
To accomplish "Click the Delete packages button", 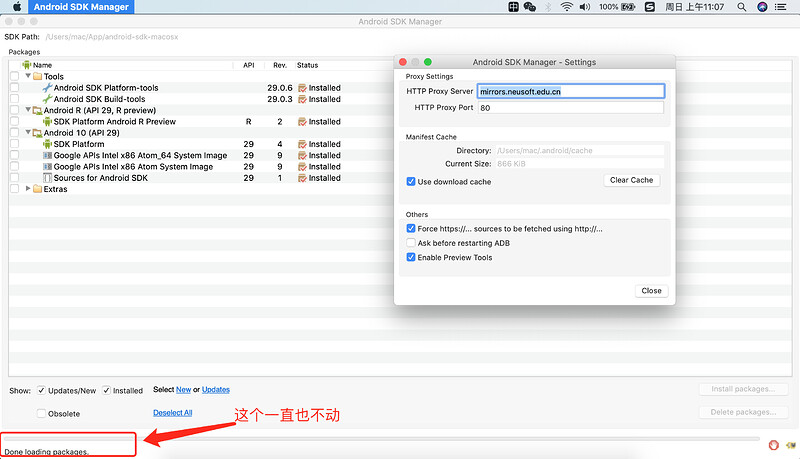I will coord(743,412).
